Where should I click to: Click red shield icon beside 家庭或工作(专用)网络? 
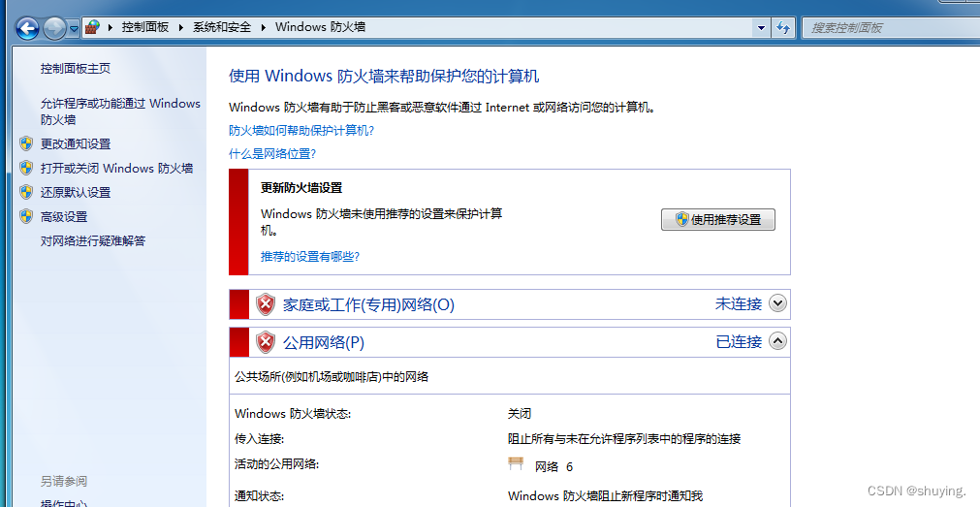point(266,304)
